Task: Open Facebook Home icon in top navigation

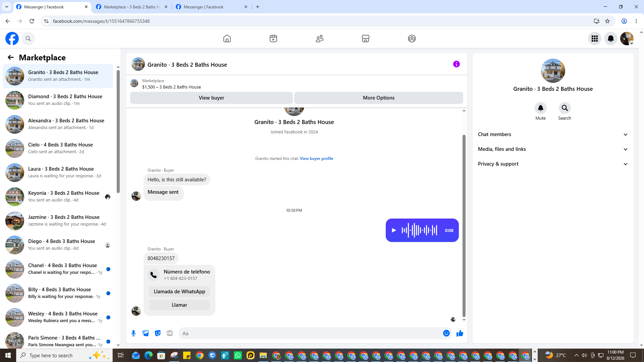Action: tap(227, 39)
